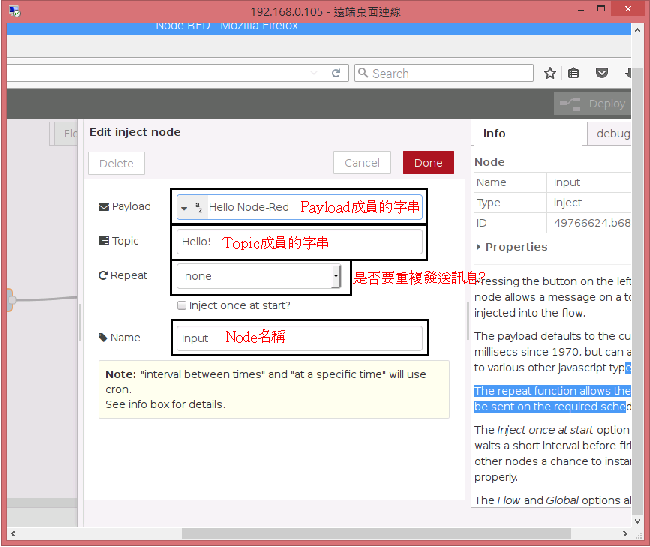
Task: Click the horizontal scrollbar left arrow
Action: [x=13, y=534]
